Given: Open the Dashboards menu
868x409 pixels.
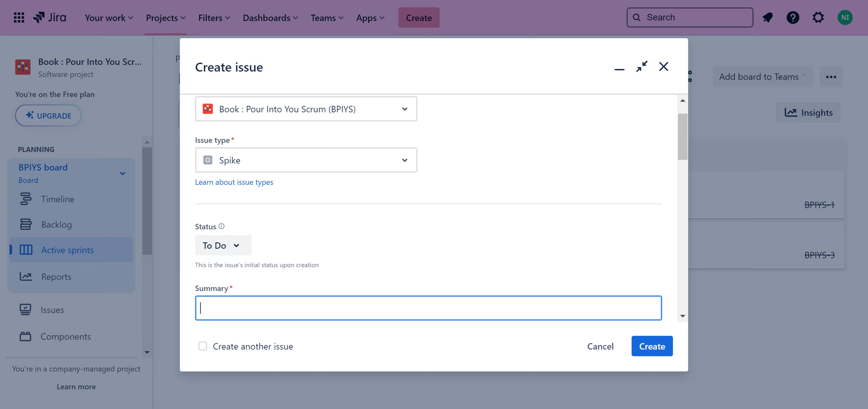Looking at the screenshot, I should [270, 18].
